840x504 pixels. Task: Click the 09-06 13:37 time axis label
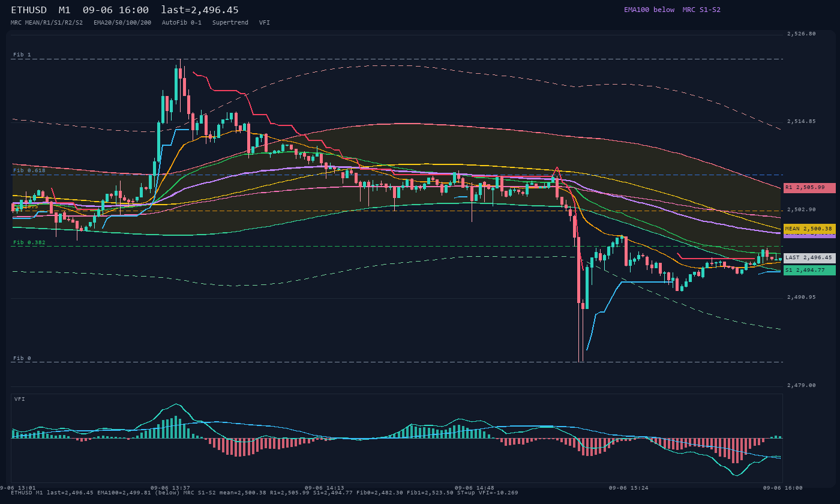pos(170,488)
